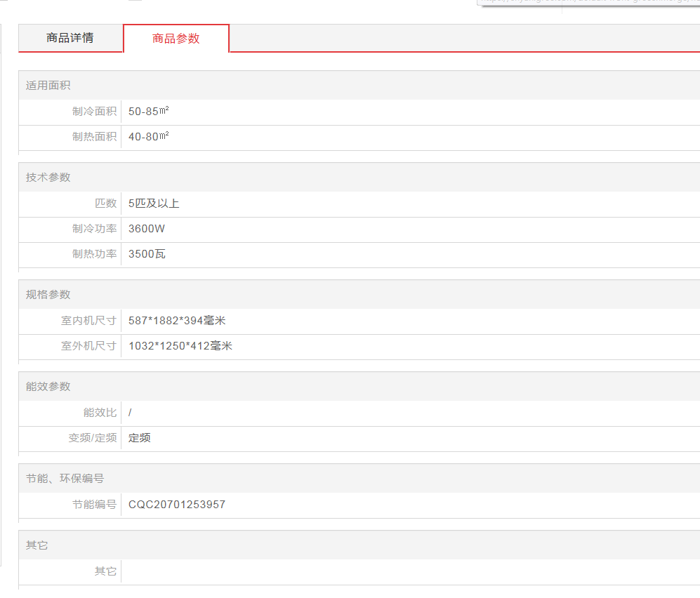Switch to the 商品详情 tab
The width and height of the screenshot is (700, 598).
click(x=70, y=38)
